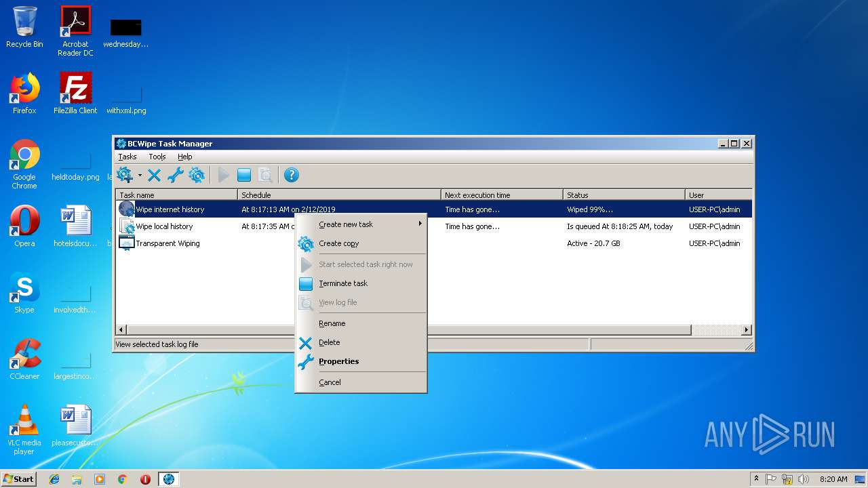
Task: Click the View log file icon in toolbar
Action: pos(265,176)
